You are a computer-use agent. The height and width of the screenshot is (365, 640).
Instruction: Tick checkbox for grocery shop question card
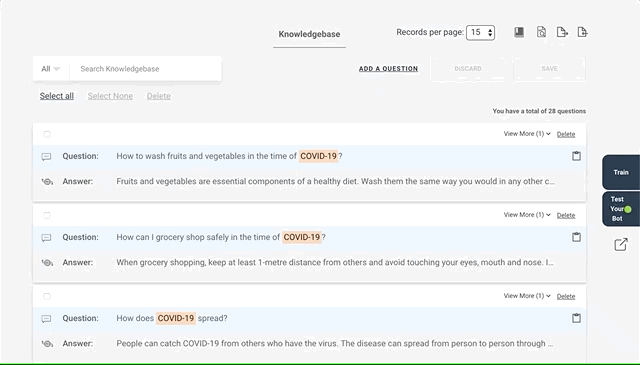47,215
